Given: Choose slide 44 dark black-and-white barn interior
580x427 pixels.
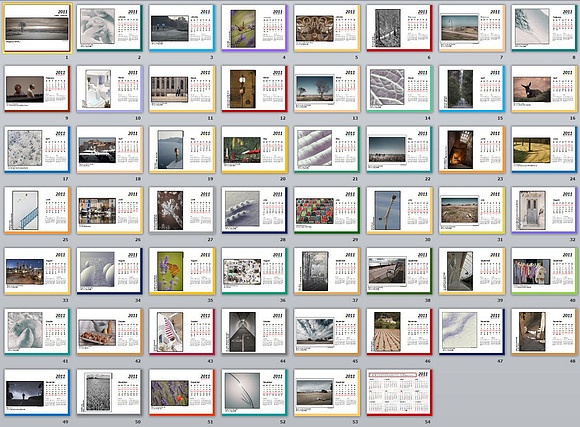Looking at the screenshot, I should 254,332.
